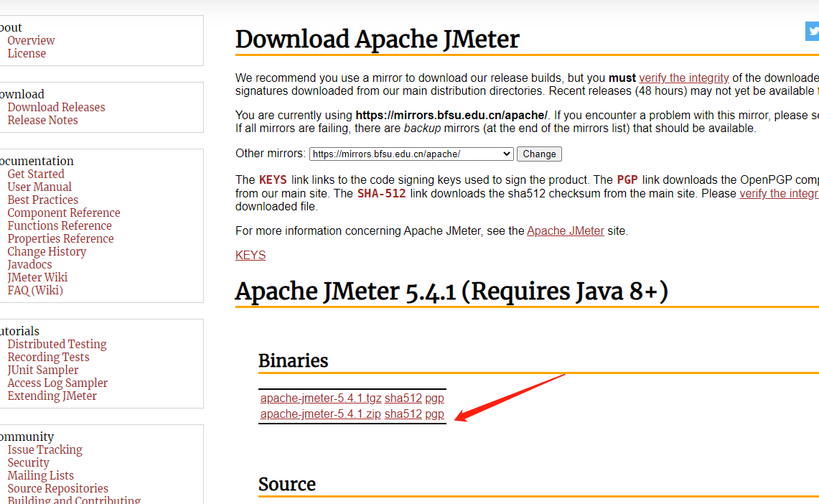
Task: Open the Apache JMeter site link
Action: (x=565, y=231)
